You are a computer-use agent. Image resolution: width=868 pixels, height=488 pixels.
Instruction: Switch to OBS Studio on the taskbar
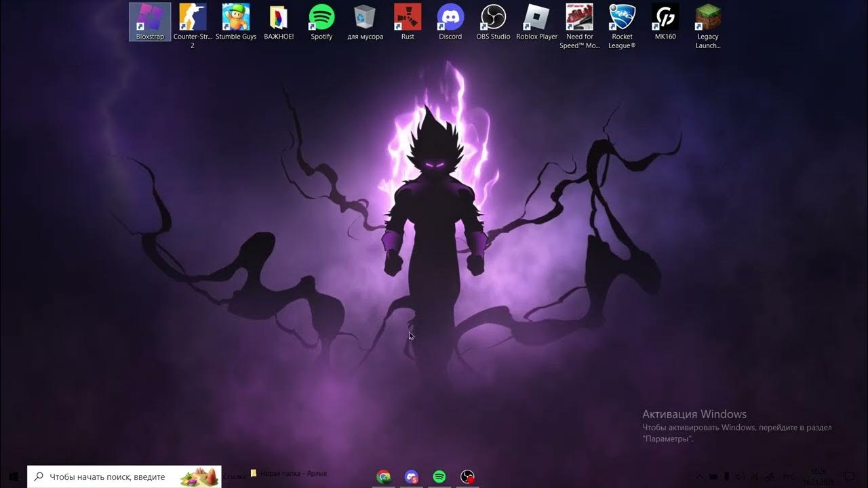click(x=467, y=476)
